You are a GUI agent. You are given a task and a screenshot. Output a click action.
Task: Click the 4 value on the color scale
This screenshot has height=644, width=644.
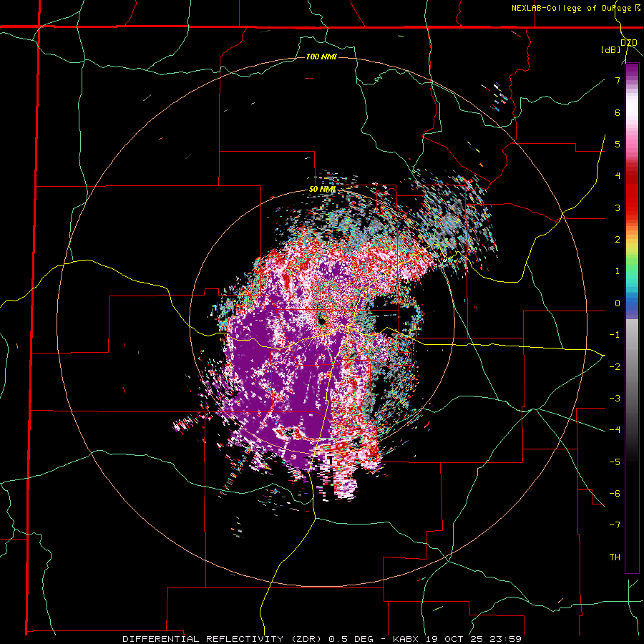(x=618, y=176)
